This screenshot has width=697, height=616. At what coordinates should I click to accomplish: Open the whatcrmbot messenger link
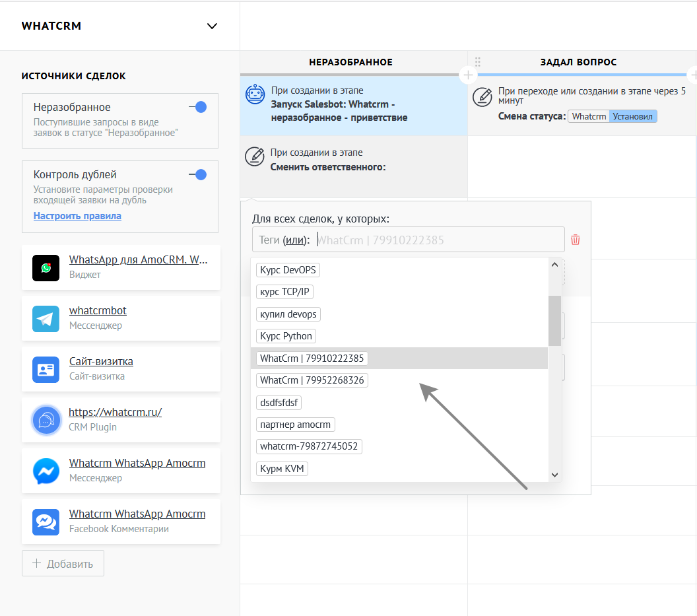[98, 310]
